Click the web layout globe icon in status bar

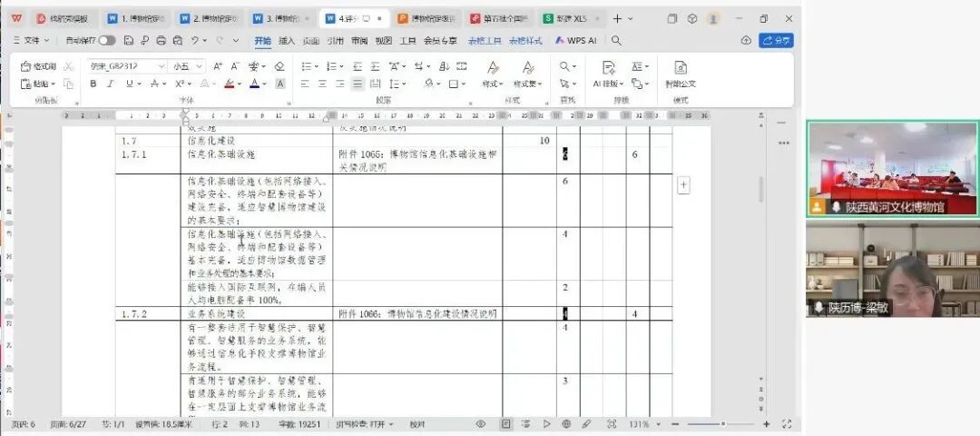pos(565,423)
